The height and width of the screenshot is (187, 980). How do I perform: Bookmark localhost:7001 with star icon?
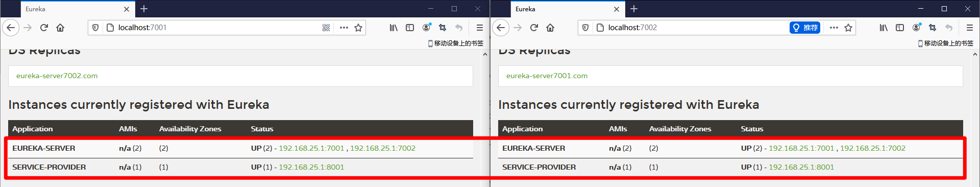point(358,28)
